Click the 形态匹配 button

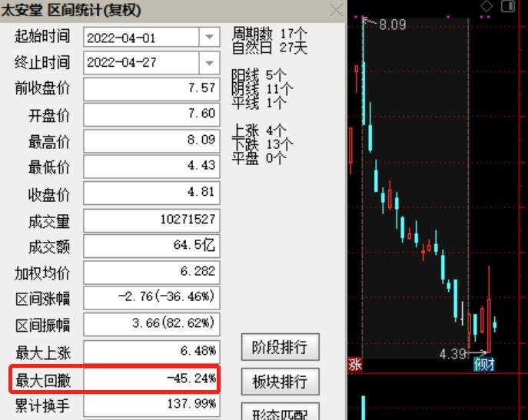281,412
